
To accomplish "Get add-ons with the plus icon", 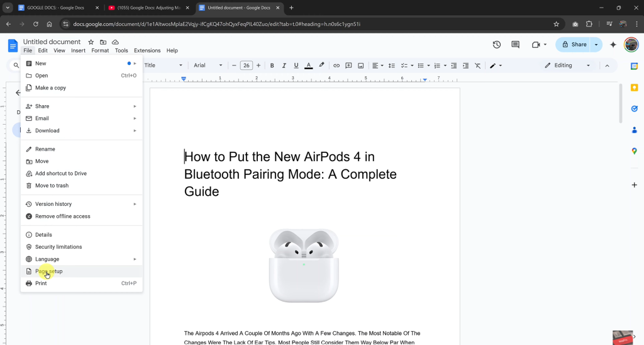I will (634, 185).
